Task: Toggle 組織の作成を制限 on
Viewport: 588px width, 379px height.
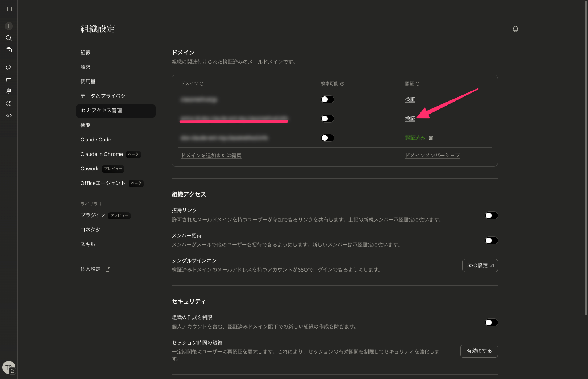Action: [x=491, y=322]
